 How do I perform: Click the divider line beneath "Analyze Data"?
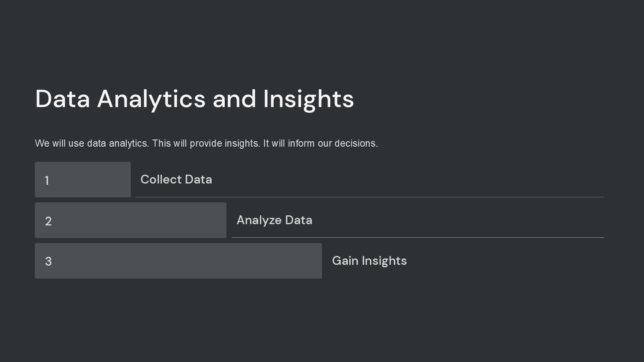417,238
